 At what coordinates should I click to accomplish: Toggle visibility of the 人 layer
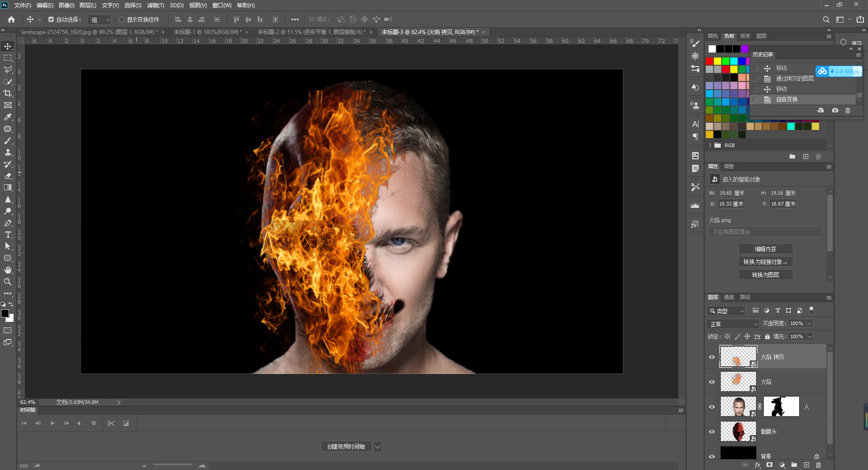click(712, 407)
